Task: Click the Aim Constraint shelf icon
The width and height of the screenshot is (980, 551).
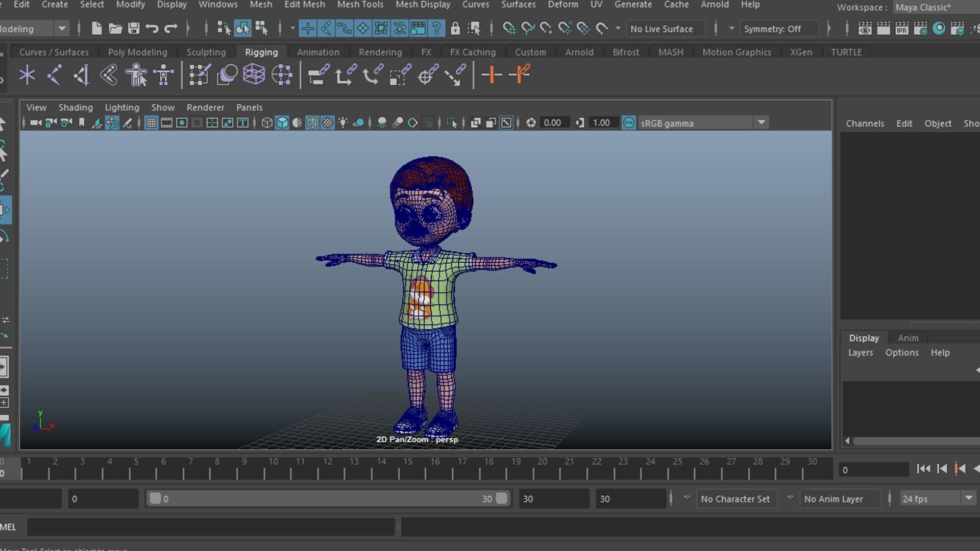Action: [428, 75]
